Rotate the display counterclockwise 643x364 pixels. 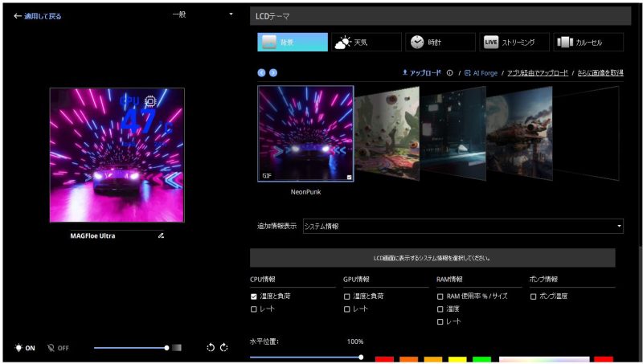click(x=210, y=348)
